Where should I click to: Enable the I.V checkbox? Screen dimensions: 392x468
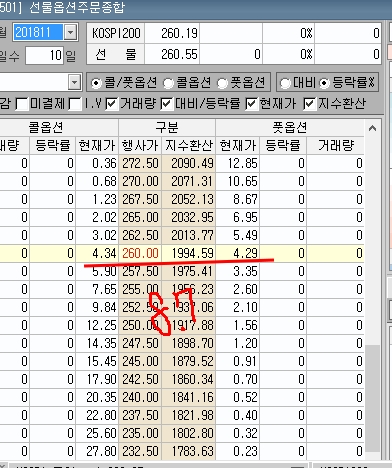pos(75,104)
